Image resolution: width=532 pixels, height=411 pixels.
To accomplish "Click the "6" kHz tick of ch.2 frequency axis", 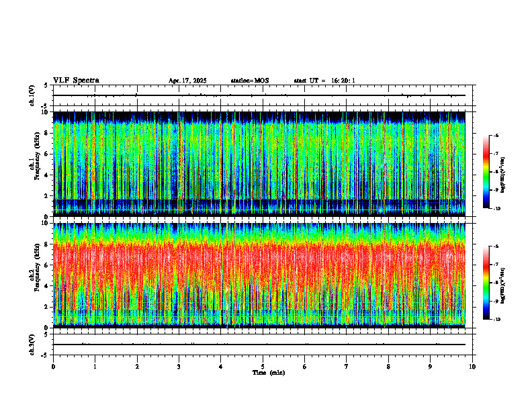I will click(x=47, y=265).
